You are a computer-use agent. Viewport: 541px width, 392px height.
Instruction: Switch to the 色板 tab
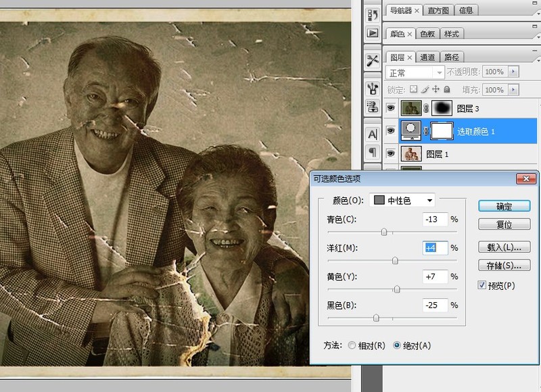click(427, 34)
